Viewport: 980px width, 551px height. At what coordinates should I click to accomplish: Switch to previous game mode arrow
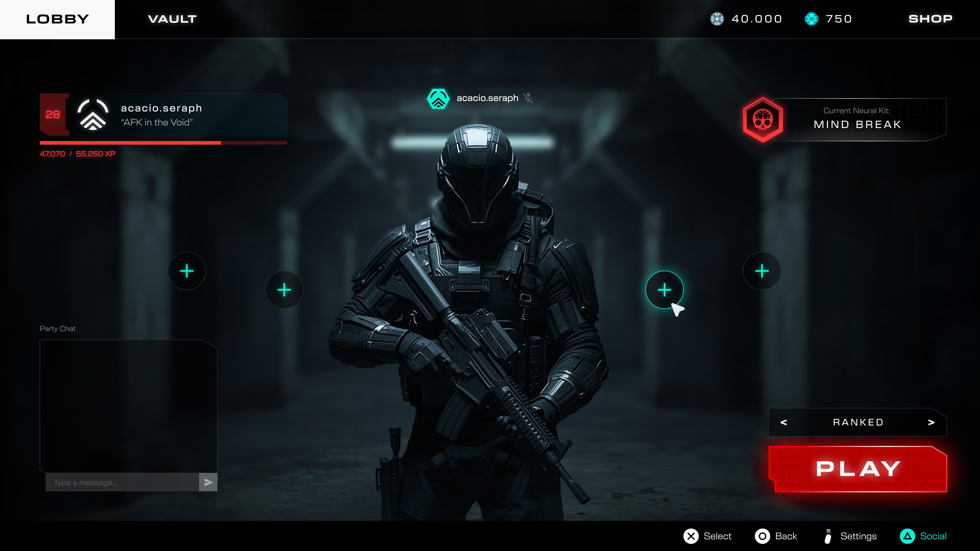point(784,422)
